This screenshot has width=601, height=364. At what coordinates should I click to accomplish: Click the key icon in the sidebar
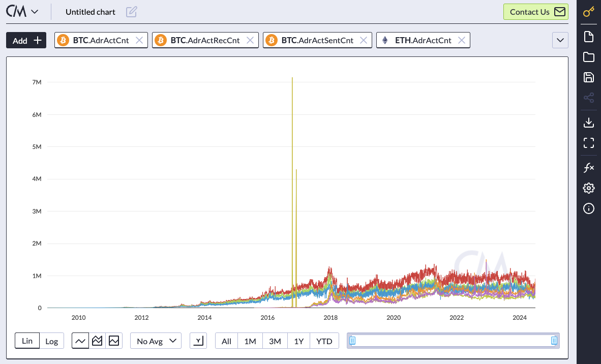(x=589, y=12)
